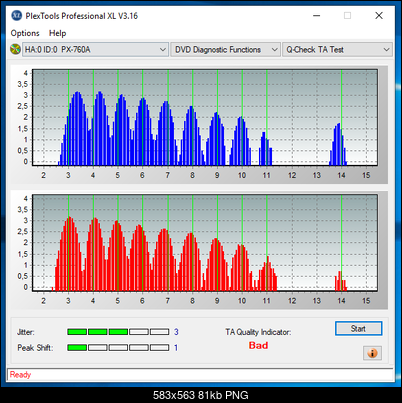Open the DVD Diagnostic Functions dropdown
The width and height of the screenshot is (402, 403).
tap(225, 50)
